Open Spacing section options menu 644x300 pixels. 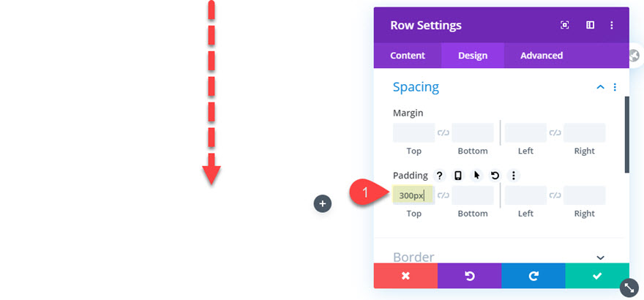pyautogui.click(x=615, y=87)
